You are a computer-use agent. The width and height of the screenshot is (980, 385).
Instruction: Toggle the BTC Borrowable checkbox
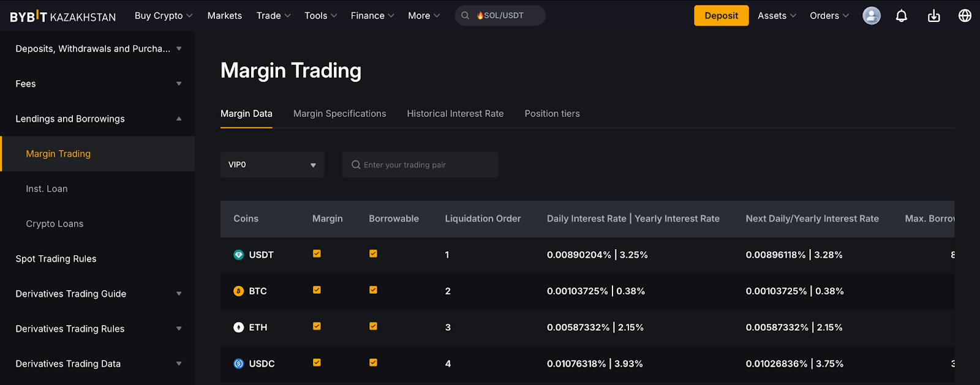pos(373,290)
